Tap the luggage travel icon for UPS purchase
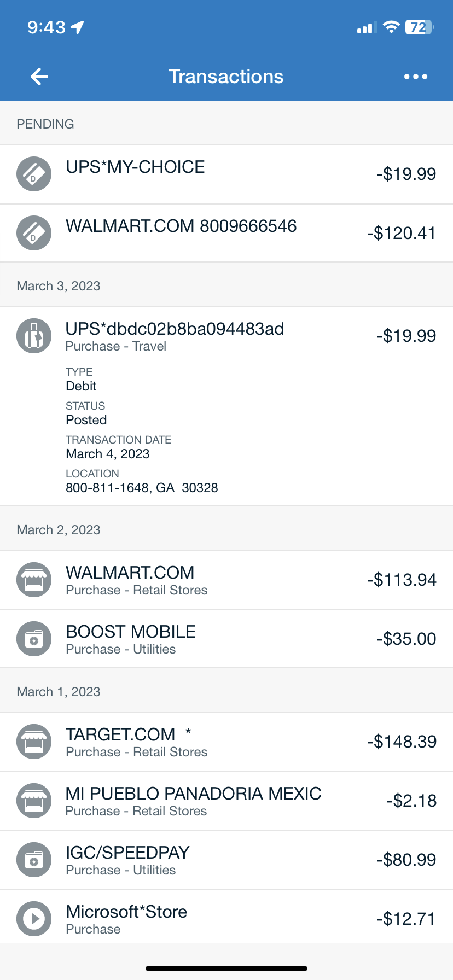 click(34, 335)
